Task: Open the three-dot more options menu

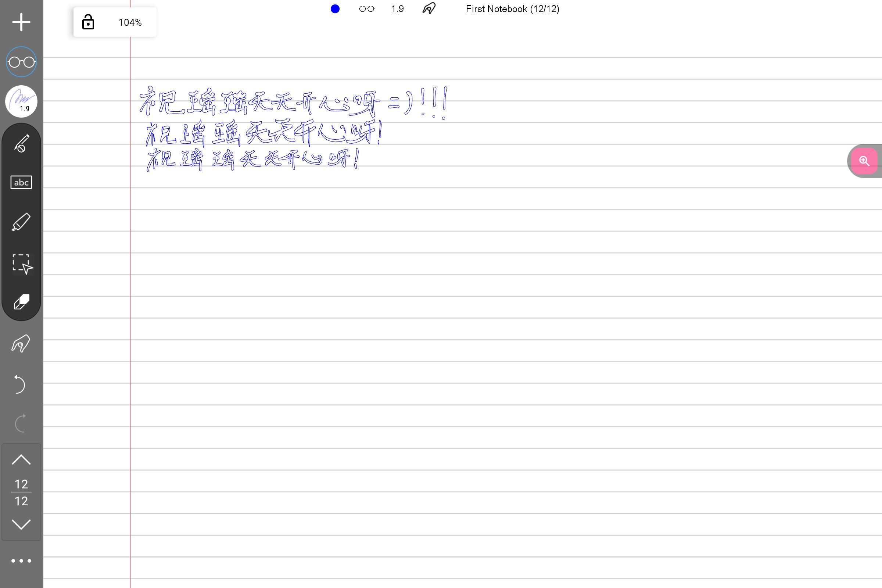Action: (x=21, y=561)
